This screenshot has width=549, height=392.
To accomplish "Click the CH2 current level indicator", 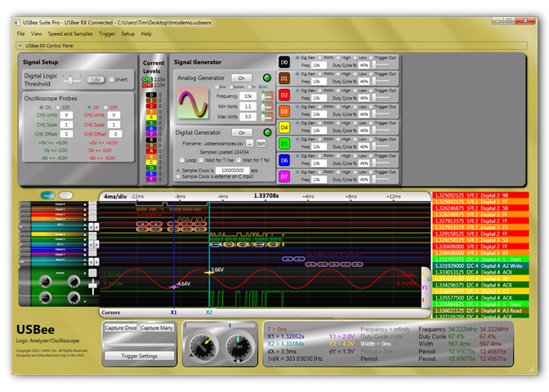I will coord(147,85).
